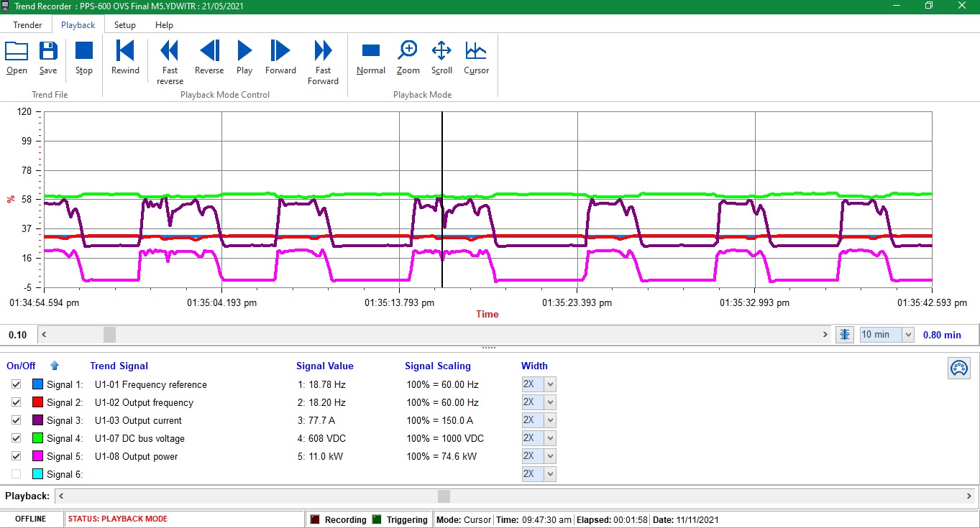Screen dimensions: 980x528
Task: Click the blue sort arrow next to On/Off
Action: click(55, 366)
